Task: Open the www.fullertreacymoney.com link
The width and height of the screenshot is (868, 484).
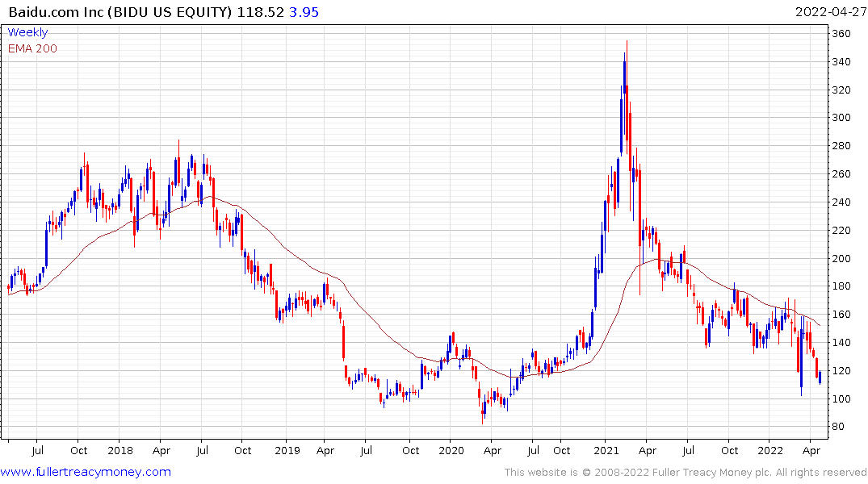Action: pyautogui.click(x=86, y=472)
